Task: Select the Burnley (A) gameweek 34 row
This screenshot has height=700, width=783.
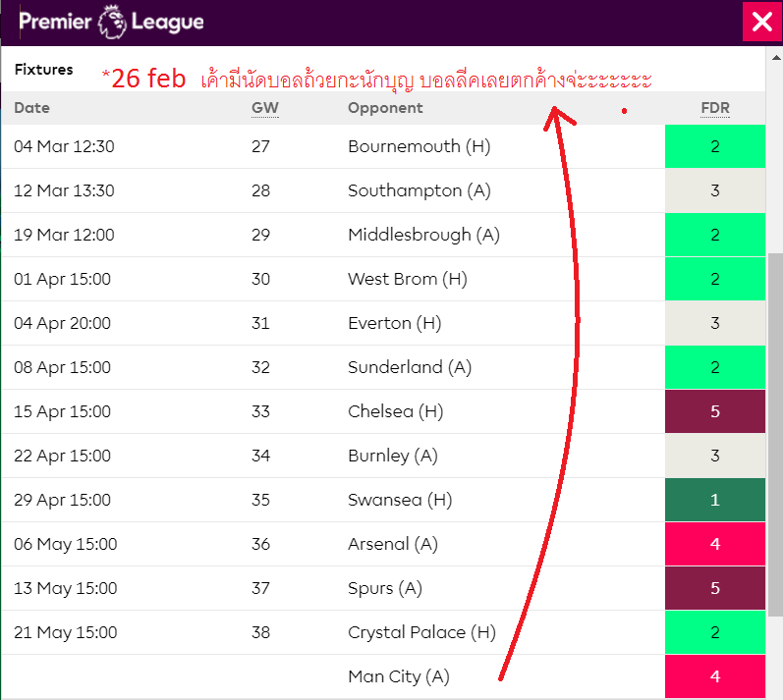Action: coord(393,457)
